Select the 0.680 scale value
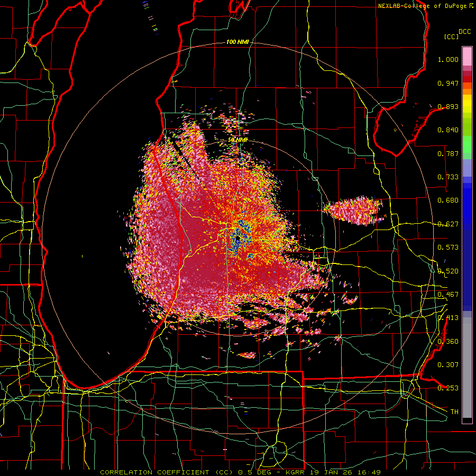Screen dimensions: 476x476 [448, 200]
